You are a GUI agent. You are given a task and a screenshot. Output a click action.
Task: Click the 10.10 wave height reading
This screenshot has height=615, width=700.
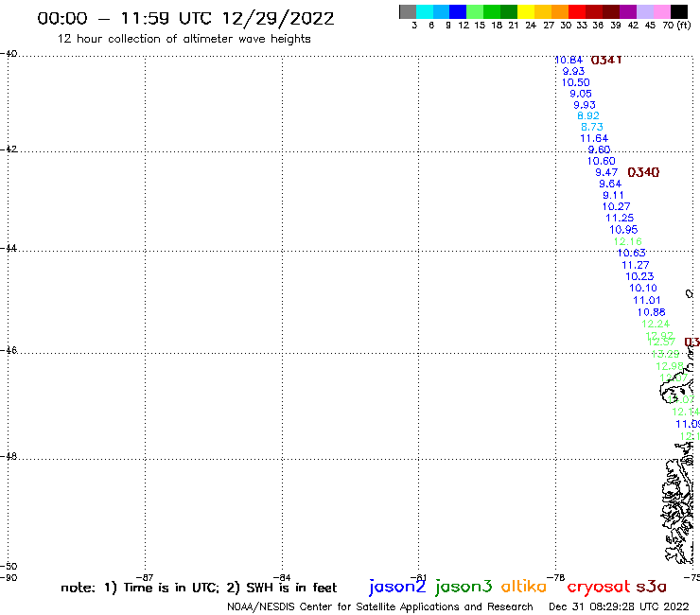(643, 288)
